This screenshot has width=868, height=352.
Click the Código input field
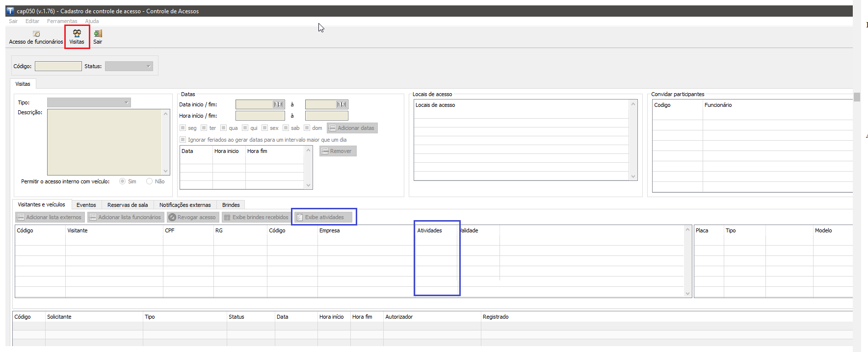(58, 66)
